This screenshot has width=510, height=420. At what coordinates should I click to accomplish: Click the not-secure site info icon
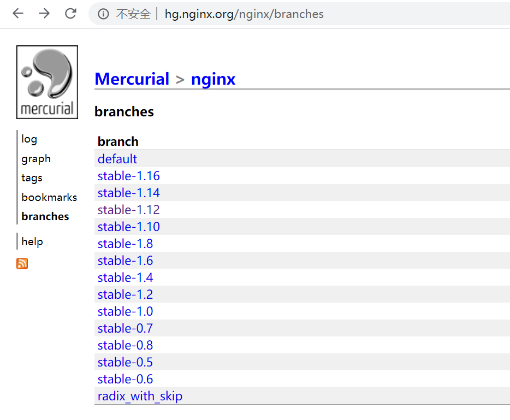[x=103, y=14]
